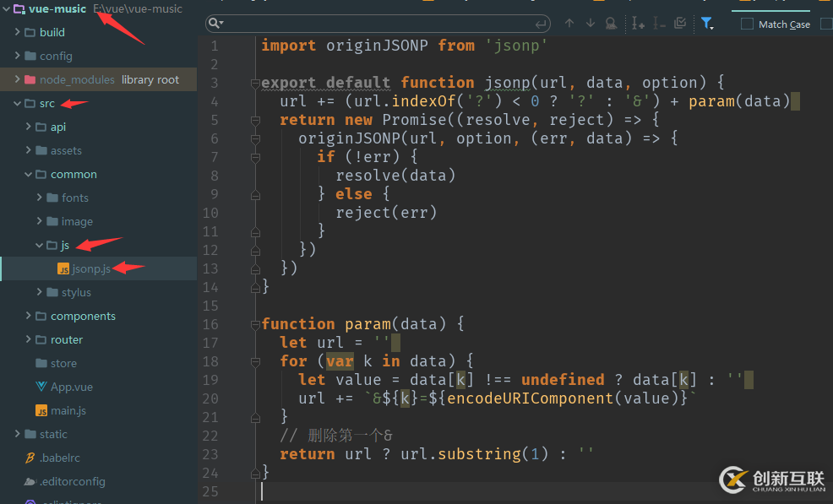Image resolution: width=833 pixels, height=504 pixels.
Task: Open the search filter funnel dropdown
Action: 707,24
